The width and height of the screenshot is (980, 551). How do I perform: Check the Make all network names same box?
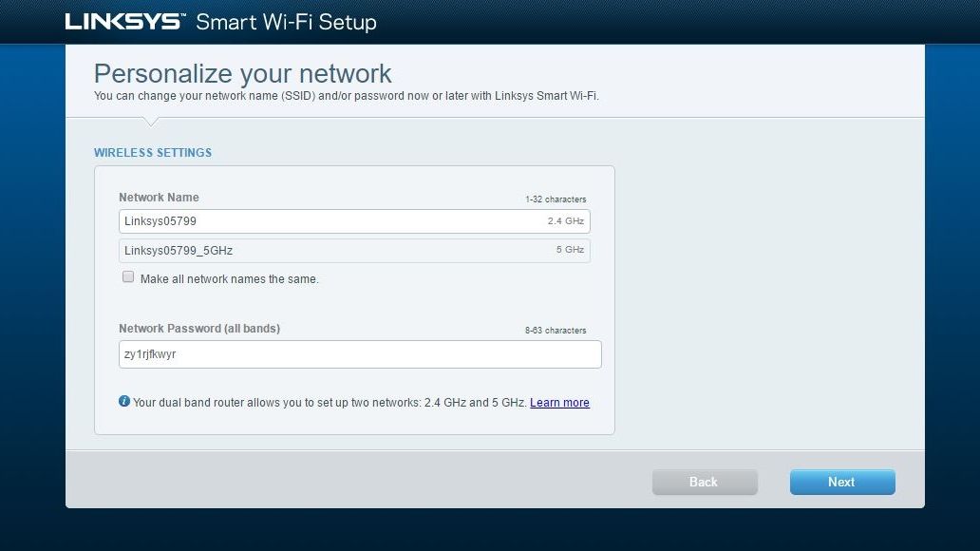(x=128, y=277)
